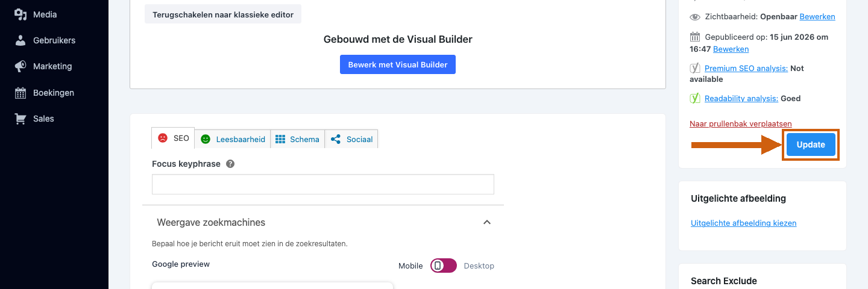The height and width of the screenshot is (289, 868).
Task: Click the Sociaal share icon
Action: pyautogui.click(x=336, y=139)
